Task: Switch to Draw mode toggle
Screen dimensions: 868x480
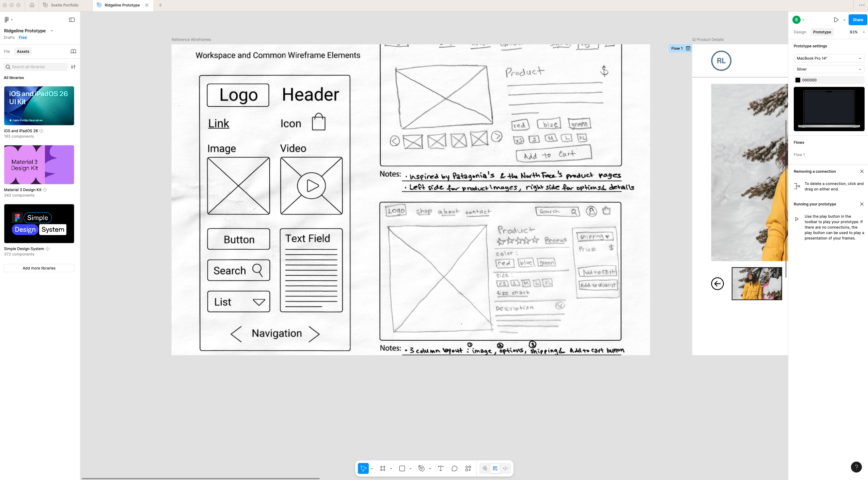Action: (485, 468)
